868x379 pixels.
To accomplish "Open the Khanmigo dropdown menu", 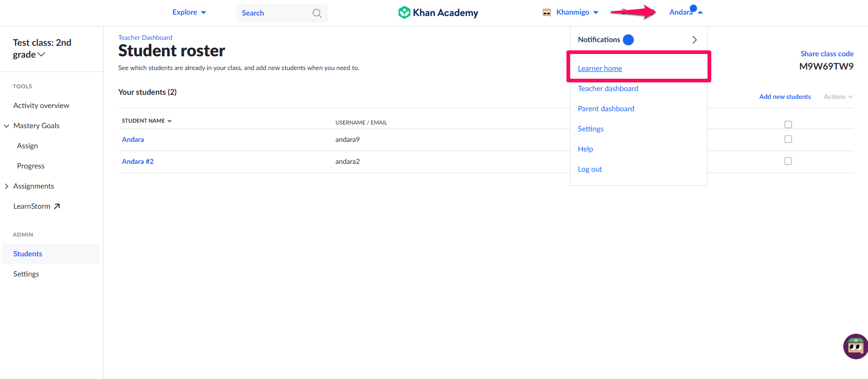I will (577, 12).
